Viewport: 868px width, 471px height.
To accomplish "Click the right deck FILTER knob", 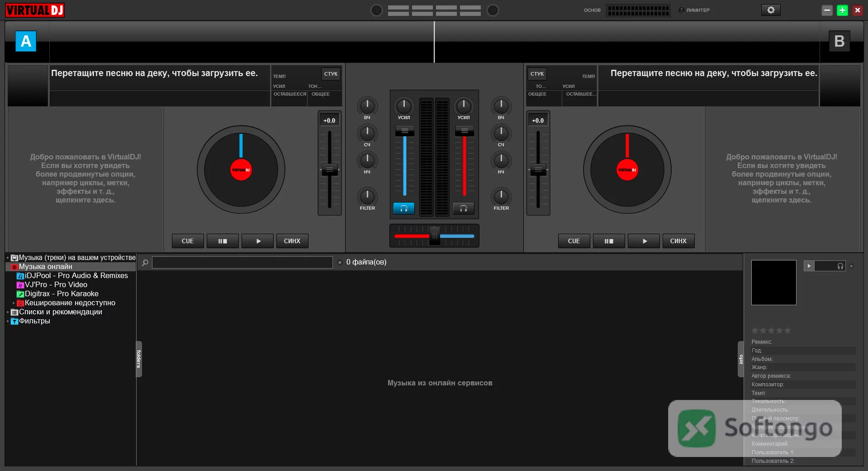I will pos(501,196).
